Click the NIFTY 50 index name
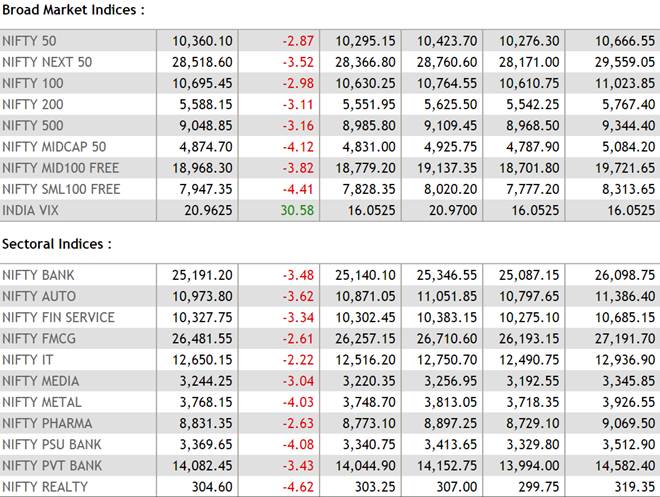Screen dimensions: 660x497 click(29, 41)
